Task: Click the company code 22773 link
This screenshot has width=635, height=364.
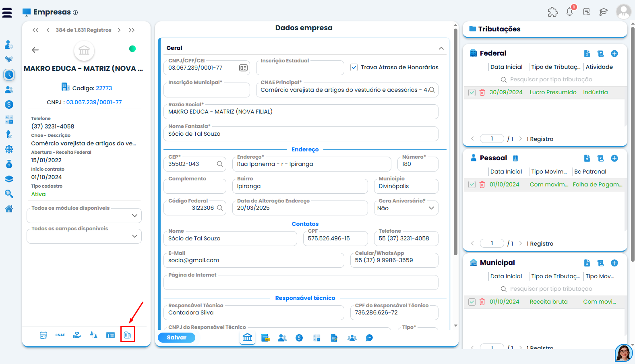Action: [x=104, y=88]
